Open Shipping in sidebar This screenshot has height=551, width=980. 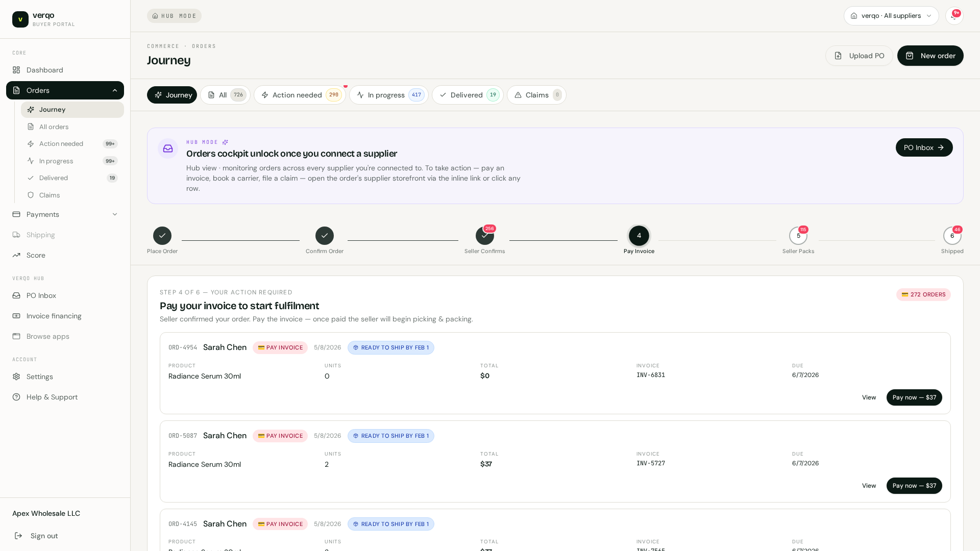[x=65, y=235]
